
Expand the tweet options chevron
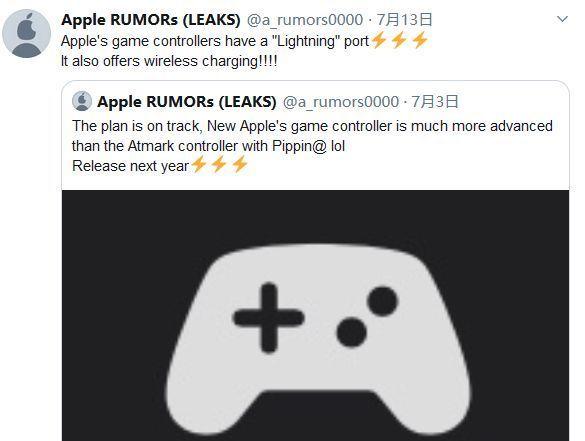[562, 19]
